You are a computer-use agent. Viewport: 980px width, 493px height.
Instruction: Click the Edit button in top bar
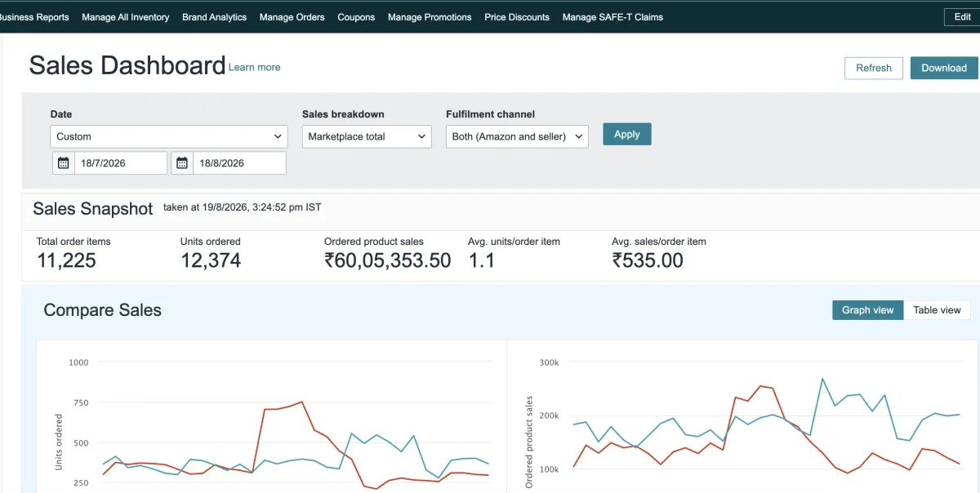point(962,17)
